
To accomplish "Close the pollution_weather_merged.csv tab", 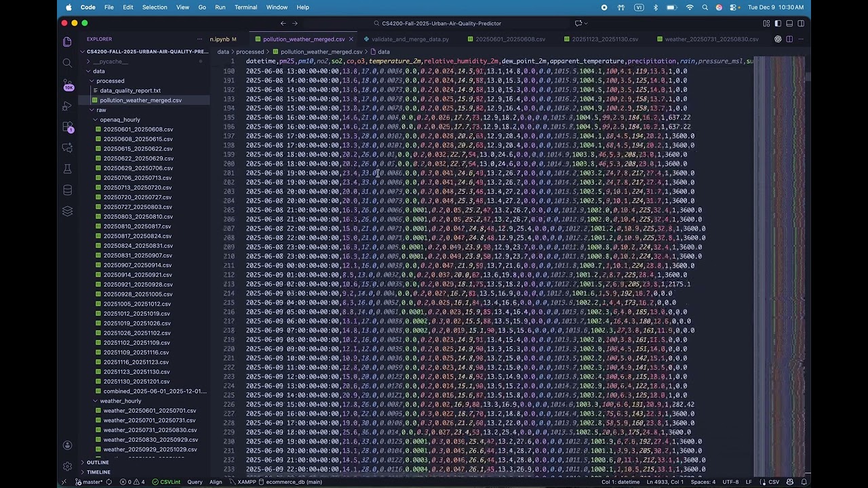I will pyautogui.click(x=351, y=39).
